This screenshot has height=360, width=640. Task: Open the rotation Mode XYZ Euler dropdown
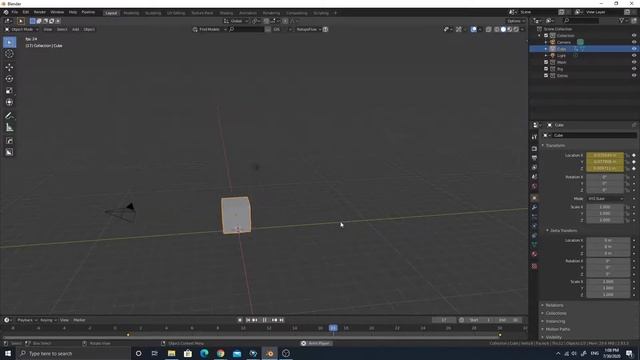(605, 198)
